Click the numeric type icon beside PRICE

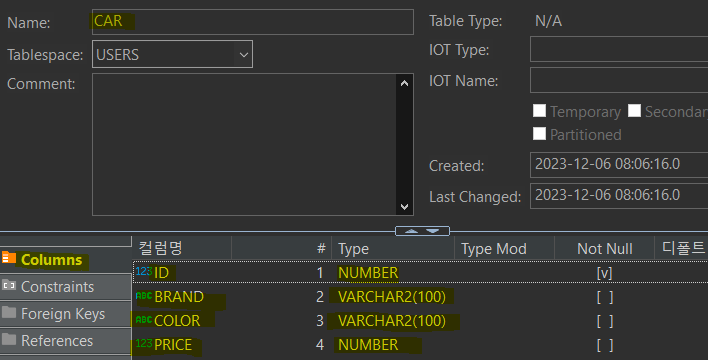[x=144, y=344]
